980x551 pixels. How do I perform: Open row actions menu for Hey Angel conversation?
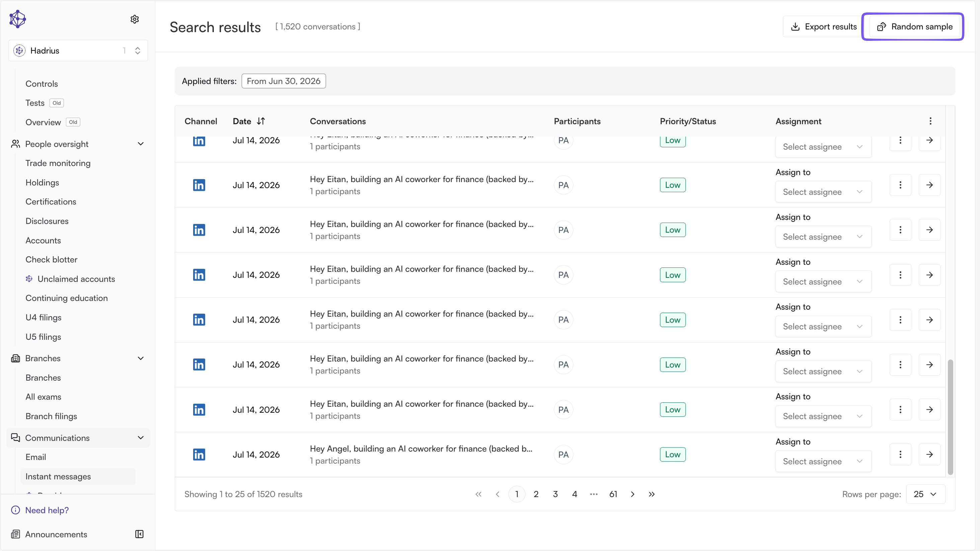click(x=900, y=454)
